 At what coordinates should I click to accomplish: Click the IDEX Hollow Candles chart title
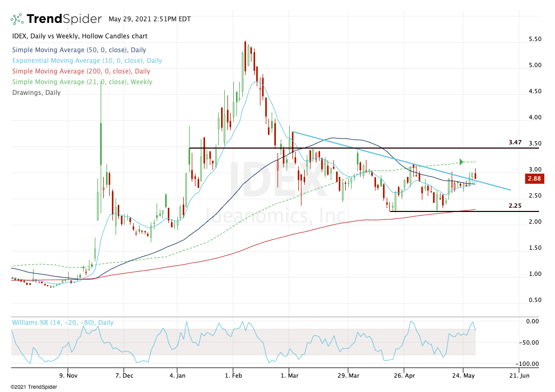coord(79,36)
